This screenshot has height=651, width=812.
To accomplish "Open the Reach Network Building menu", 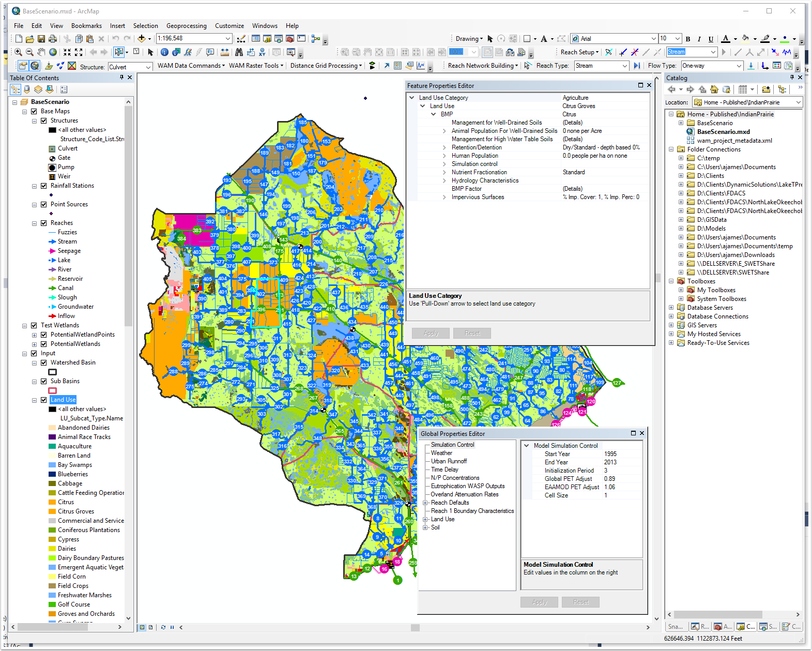I will 483,66.
